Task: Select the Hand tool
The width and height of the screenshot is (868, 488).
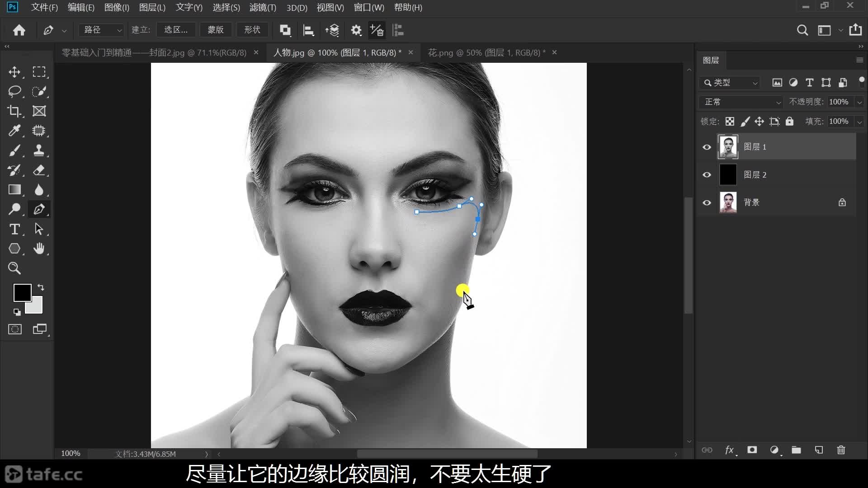Action: tap(39, 249)
